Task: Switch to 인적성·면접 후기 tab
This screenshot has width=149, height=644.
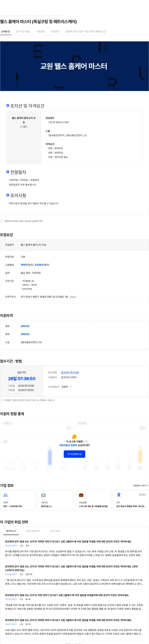Action: point(33,531)
